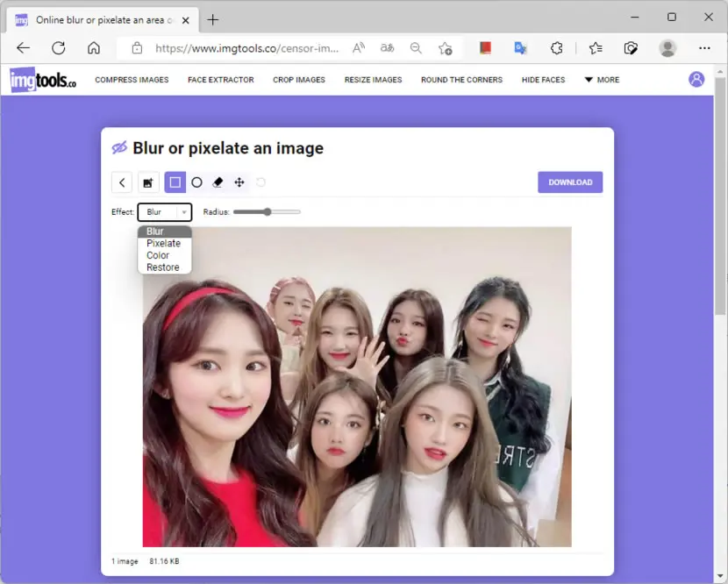Click the back arrow in toolbar
This screenshot has width=728, height=584.
pos(122,182)
